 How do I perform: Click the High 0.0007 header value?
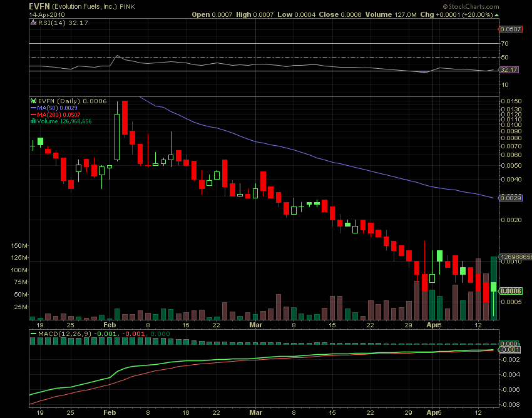pyautogui.click(x=255, y=14)
